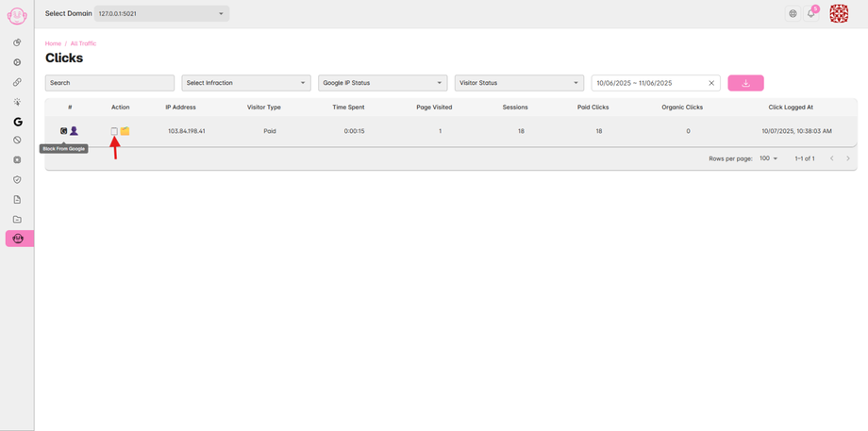The height and width of the screenshot is (431, 868).
Task: Open the monkey logo home icon
Action: pos(17,15)
